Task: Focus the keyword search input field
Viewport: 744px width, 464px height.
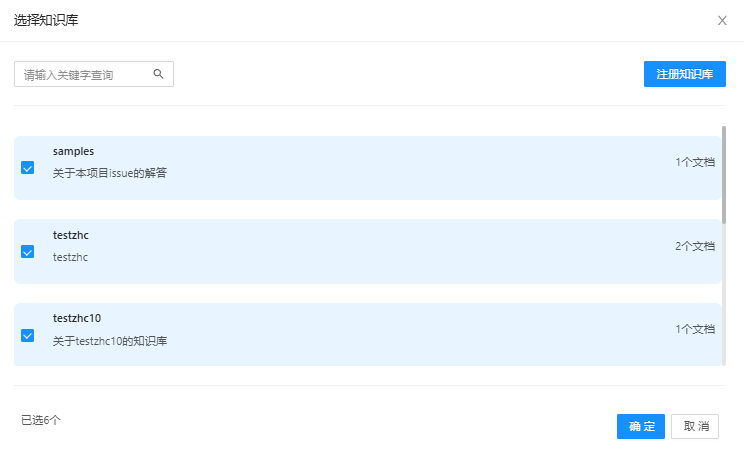Action: point(85,74)
